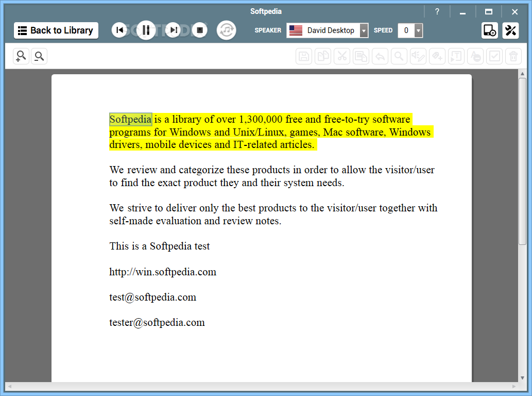Click the checkmark toolbar icon

[x=494, y=56]
